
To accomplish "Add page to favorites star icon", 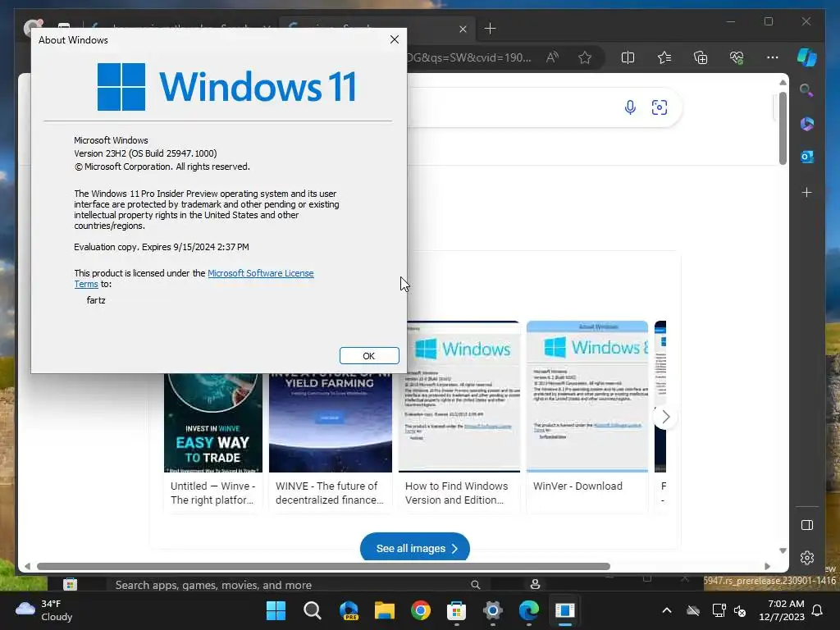I will (585, 57).
